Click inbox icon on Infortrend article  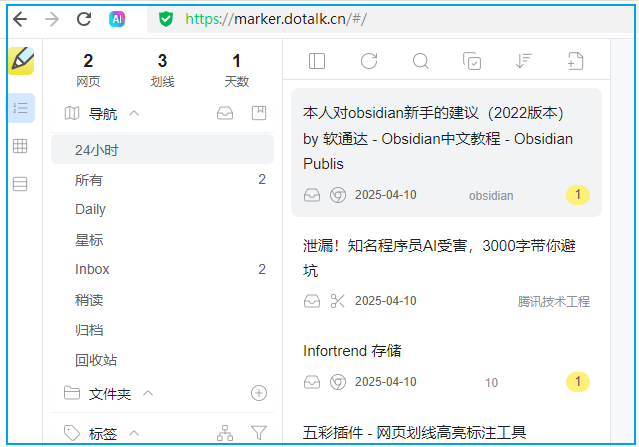pos(312,382)
